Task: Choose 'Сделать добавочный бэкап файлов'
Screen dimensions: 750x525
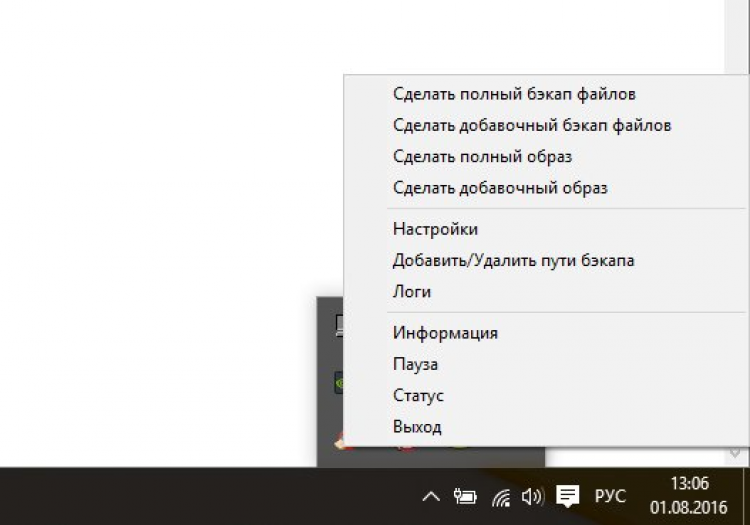Action: coord(532,125)
